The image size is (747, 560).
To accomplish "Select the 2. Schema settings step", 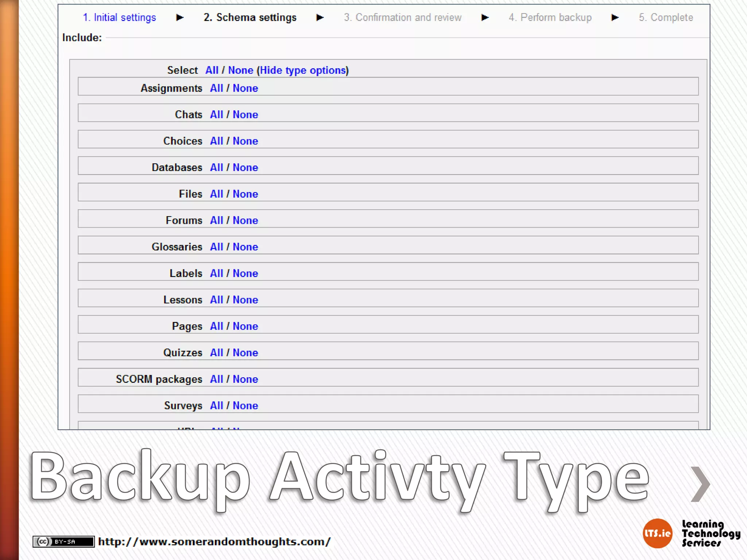I will (x=250, y=17).
